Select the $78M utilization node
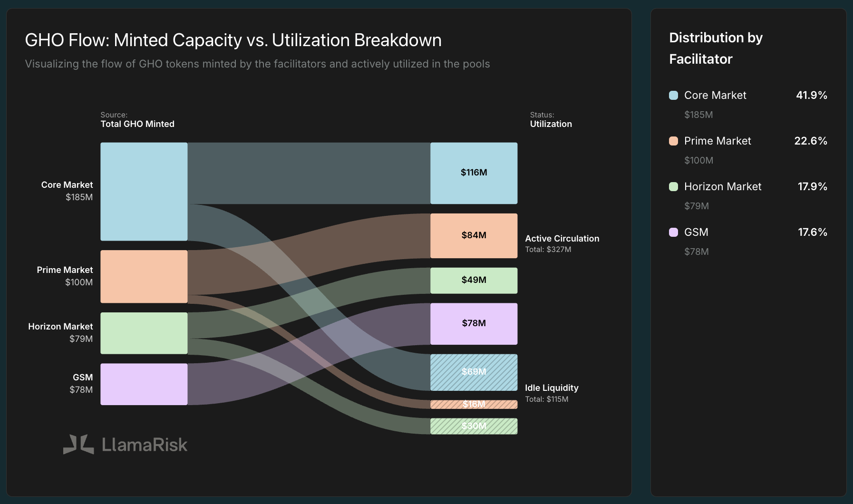 pyautogui.click(x=474, y=324)
